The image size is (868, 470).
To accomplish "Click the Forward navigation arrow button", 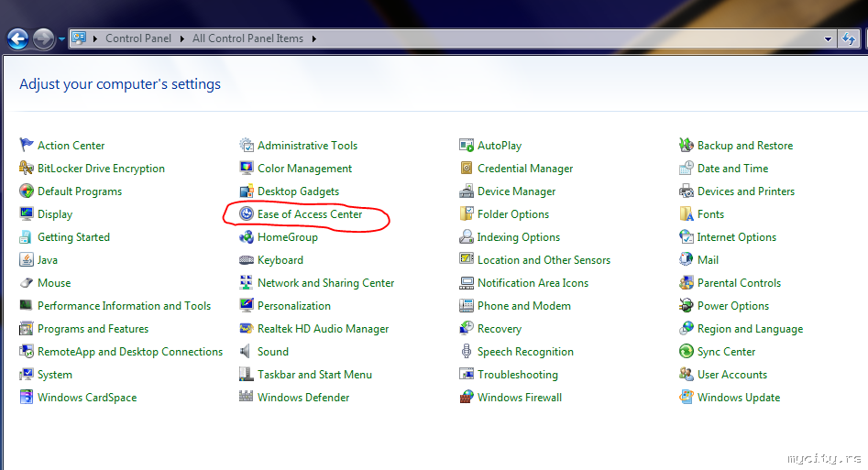I will (44, 38).
